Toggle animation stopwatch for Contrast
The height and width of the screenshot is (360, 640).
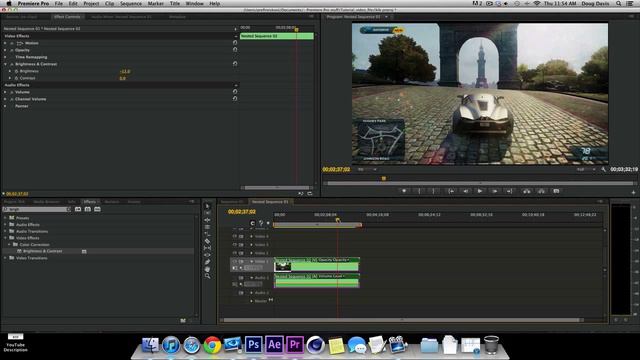coord(17,78)
